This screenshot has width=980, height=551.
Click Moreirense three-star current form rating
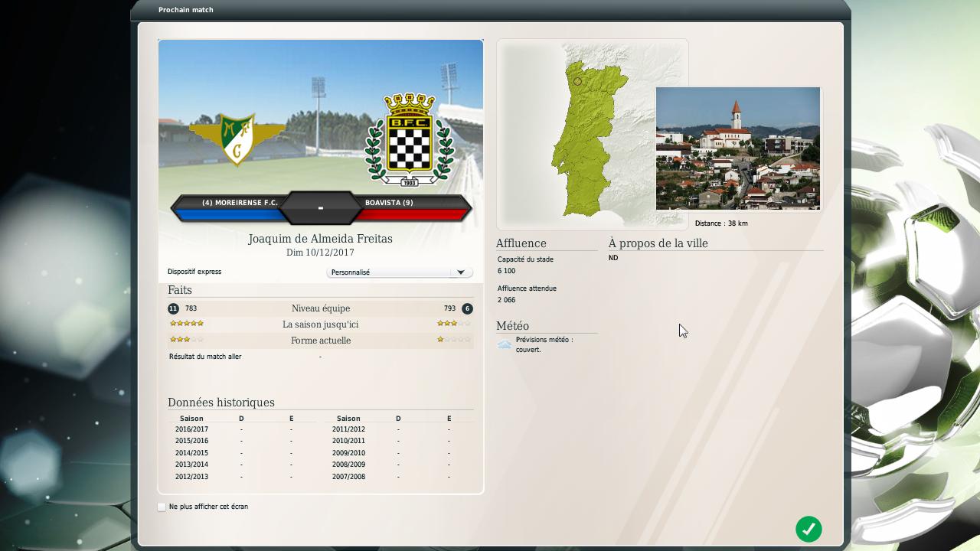(187, 340)
